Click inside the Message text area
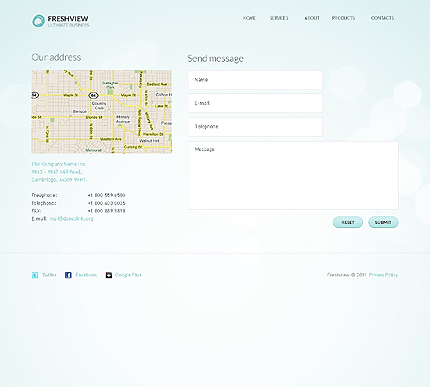 (293, 176)
